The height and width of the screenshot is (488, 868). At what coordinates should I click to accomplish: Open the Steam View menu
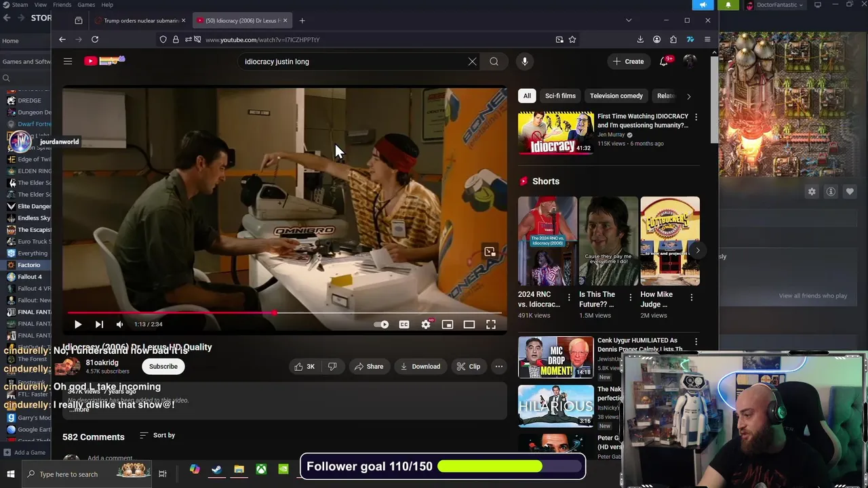[x=41, y=5]
